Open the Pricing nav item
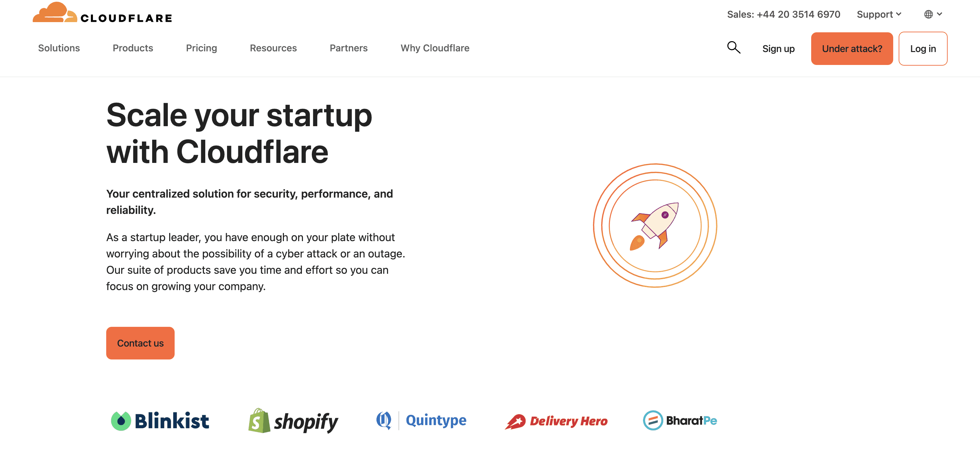The height and width of the screenshot is (453, 980). [201, 48]
